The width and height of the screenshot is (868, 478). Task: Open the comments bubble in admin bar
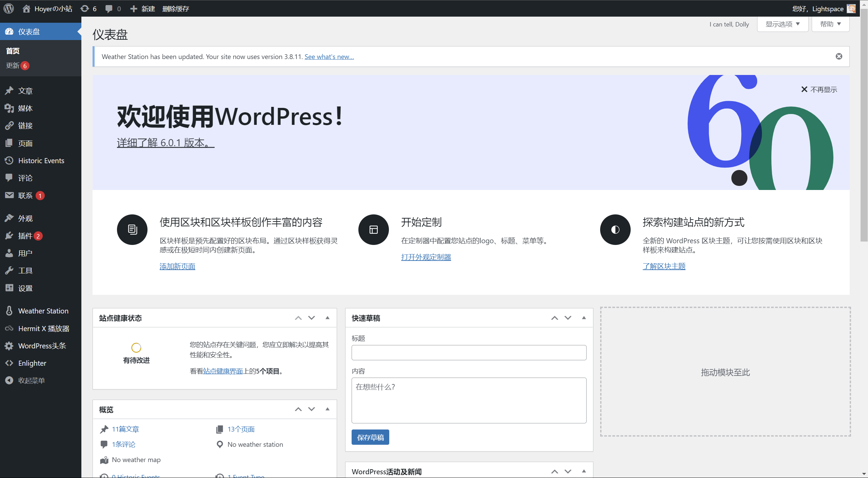pos(113,8)
